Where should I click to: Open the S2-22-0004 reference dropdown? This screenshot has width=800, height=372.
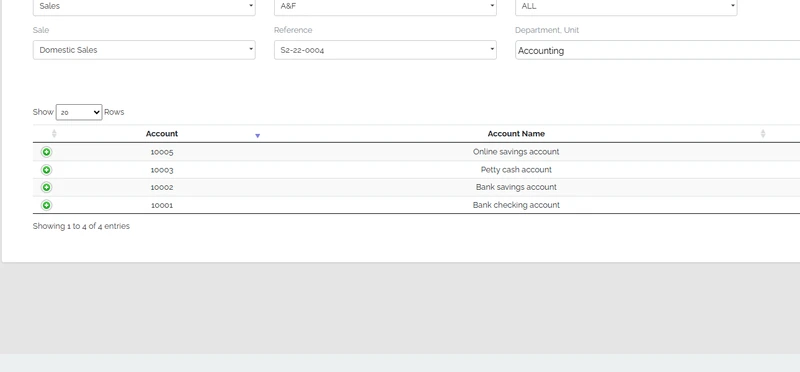pos(385,50)
